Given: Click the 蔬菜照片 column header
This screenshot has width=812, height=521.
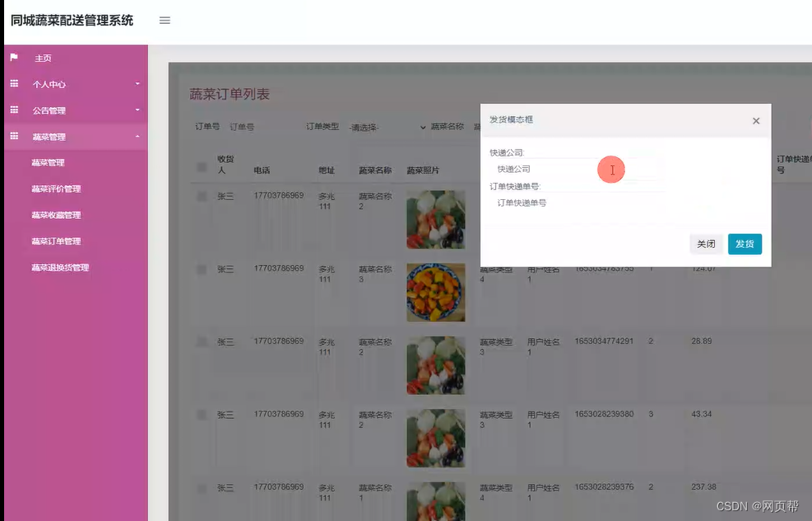Looking at the screenshot, I should [x=423, y=170].
